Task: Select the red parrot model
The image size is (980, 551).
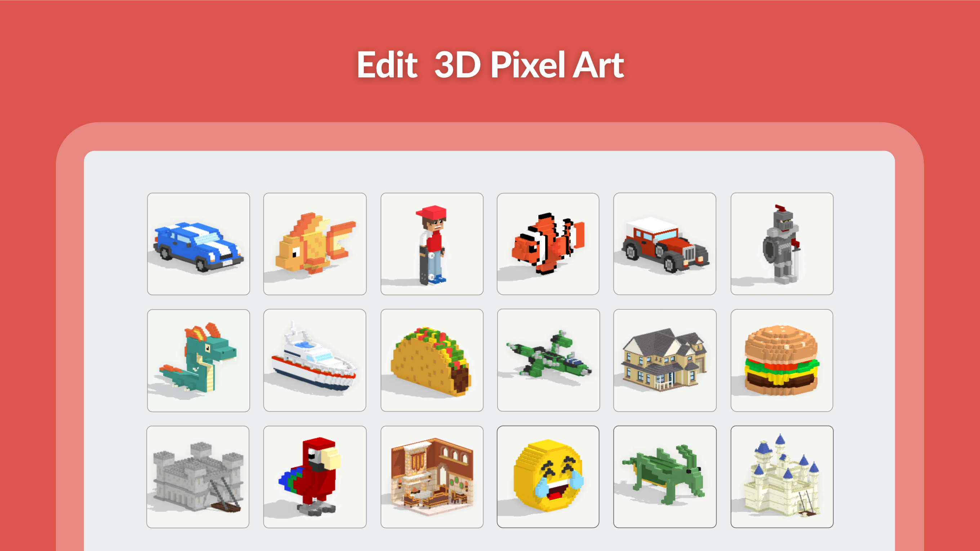Action: 315,477
